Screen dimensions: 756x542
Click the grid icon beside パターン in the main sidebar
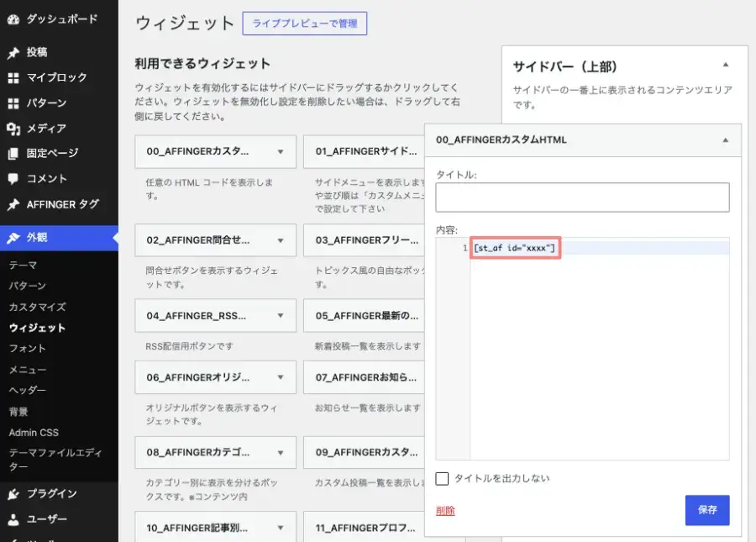tap(13, 103)
